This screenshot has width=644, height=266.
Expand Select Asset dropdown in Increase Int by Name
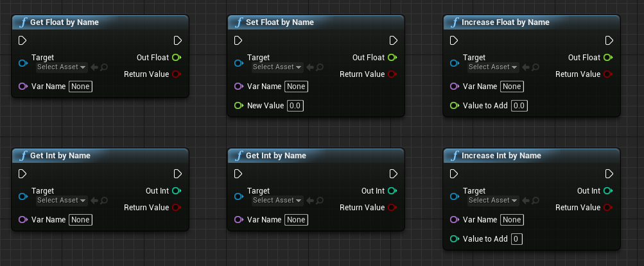(493, 200)
